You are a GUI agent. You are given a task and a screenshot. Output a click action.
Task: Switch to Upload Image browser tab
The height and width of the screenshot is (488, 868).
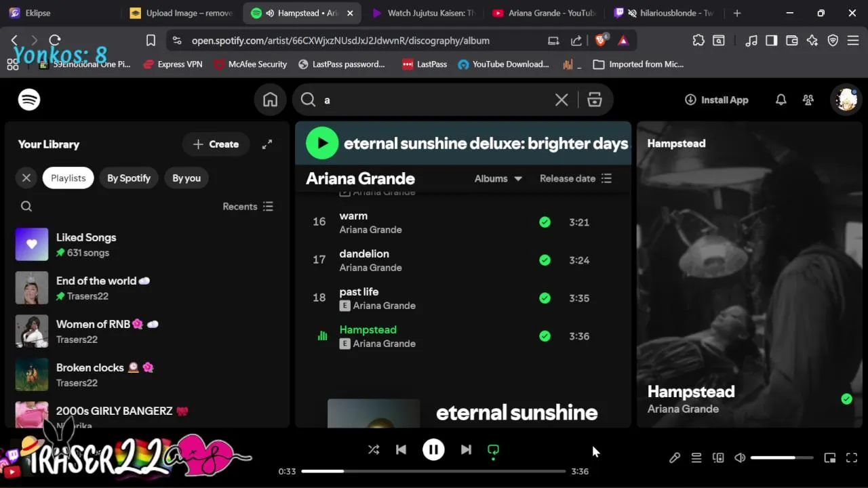[181, 13]
